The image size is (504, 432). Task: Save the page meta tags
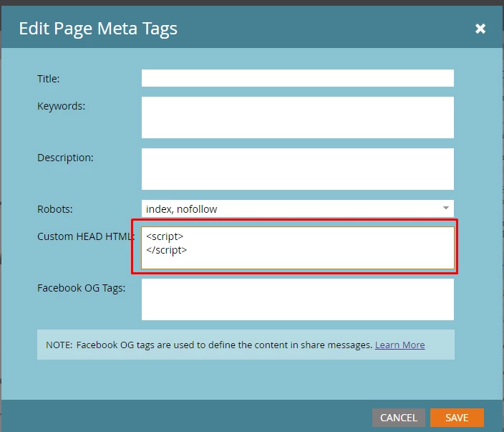[x=457, y=418]
